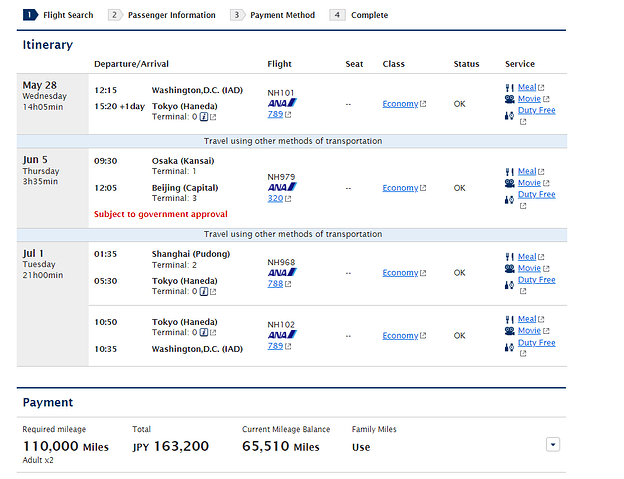Open Economy class link for flight NH968
Image resolution: width=624 pixels, height=479 pixels.
point(400,273)
